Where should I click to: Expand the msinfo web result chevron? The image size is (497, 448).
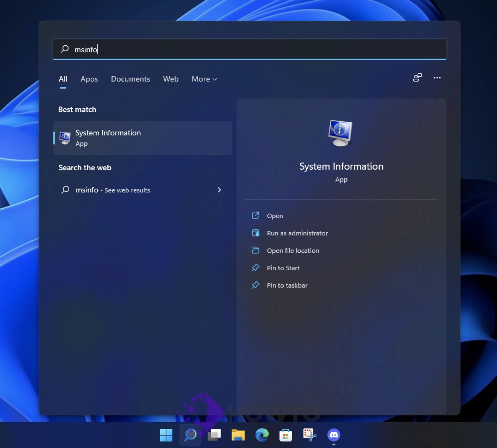[x=219, y=190]
